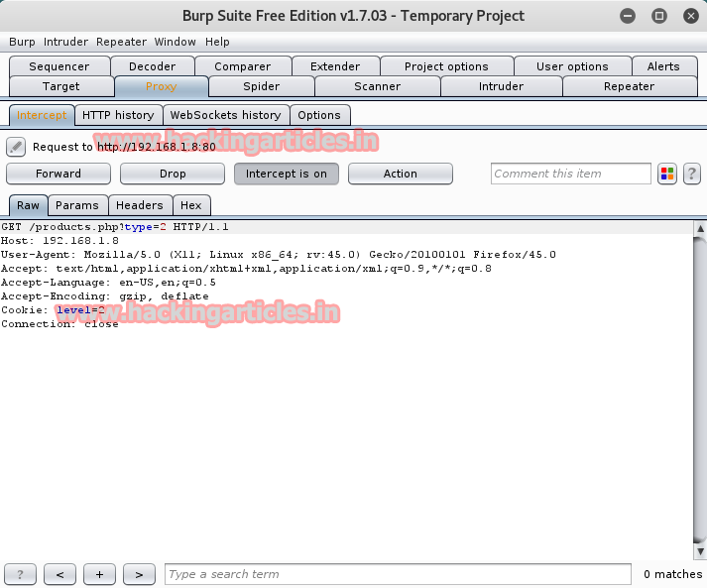Viewport: 707px width, 588px height.
Task: Open the HTTP history sub-tab
Action: [118, 115]
